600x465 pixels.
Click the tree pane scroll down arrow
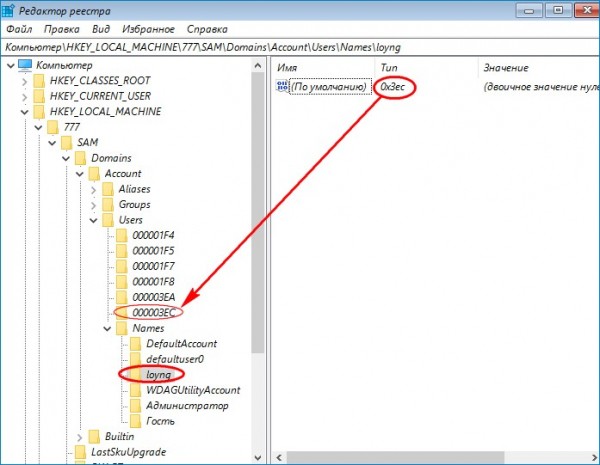(x=258, y=457)
